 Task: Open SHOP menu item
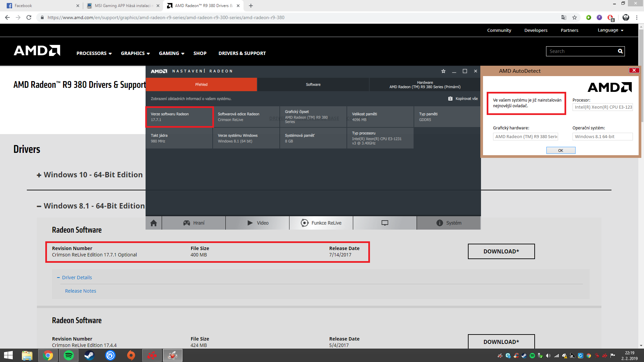(x=200, y=53)
